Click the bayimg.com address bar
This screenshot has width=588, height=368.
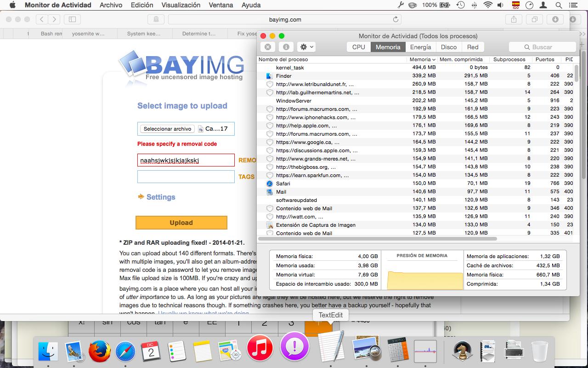285,19
